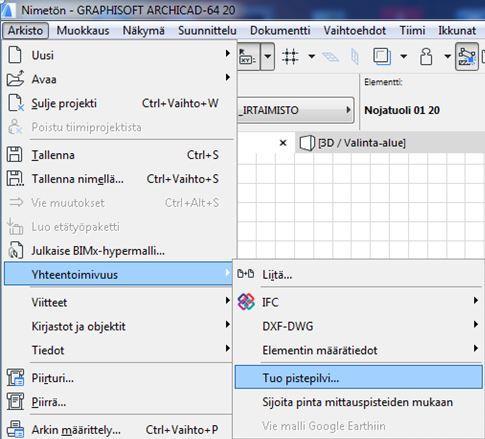Viewport: 485px width, 439px height.
Task: Click the trace reference square icon
Action: point(382,56)
